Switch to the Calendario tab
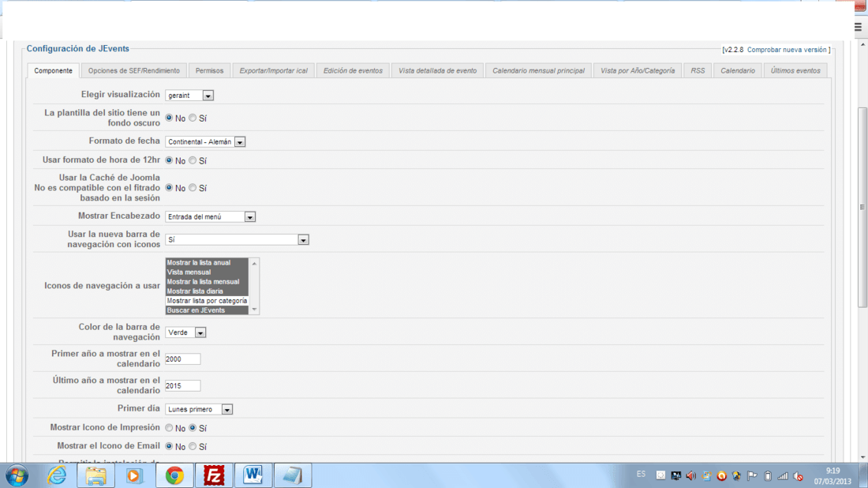 pos(738,71)
